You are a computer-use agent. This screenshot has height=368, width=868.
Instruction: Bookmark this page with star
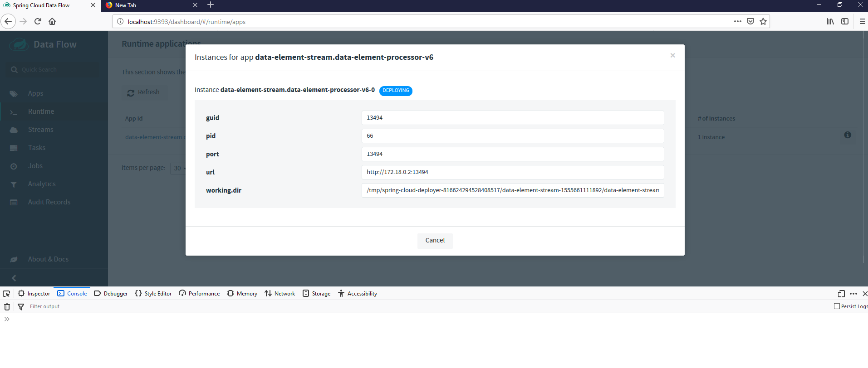point(763,21)
